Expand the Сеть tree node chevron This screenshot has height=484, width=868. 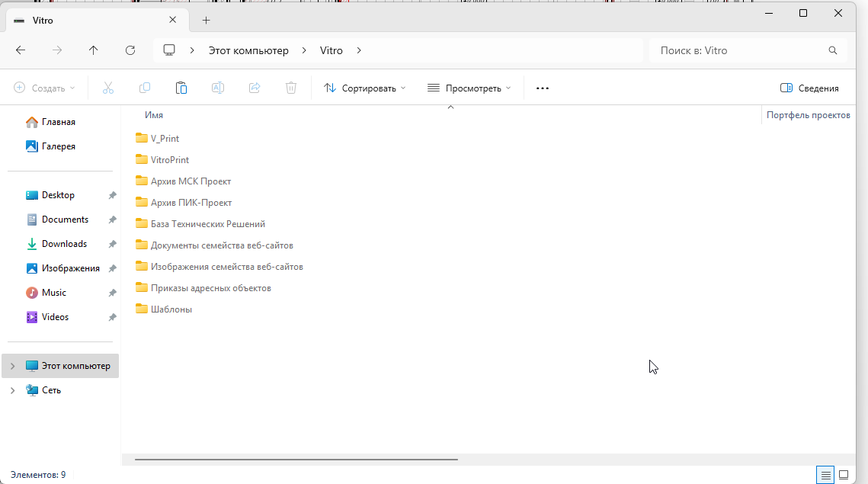point(13,390)
